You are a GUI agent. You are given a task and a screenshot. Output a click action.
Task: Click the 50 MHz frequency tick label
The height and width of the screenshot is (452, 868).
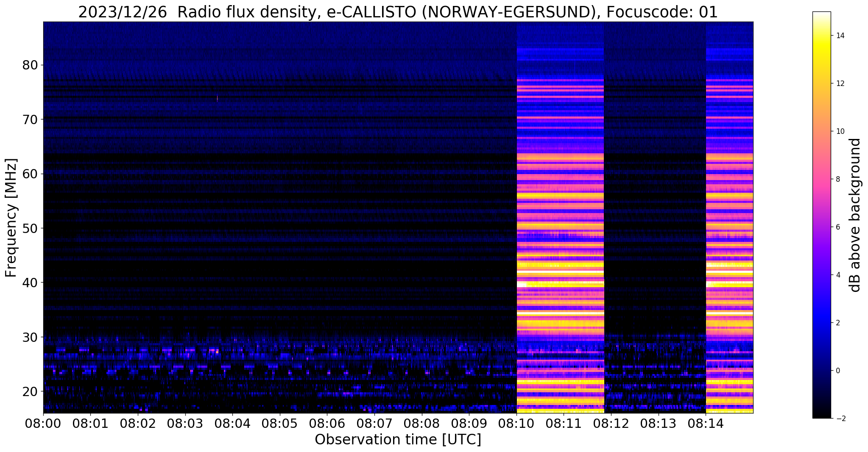[x=30, y=228]
